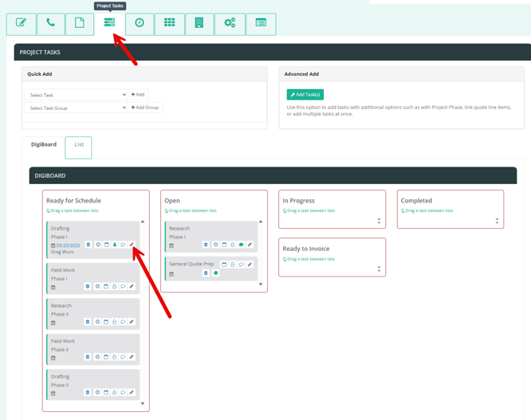This screenshot has width=531, height=420.
Task: Open the clock time-tracking toolbar icon
Action: [x=140, y=23]
